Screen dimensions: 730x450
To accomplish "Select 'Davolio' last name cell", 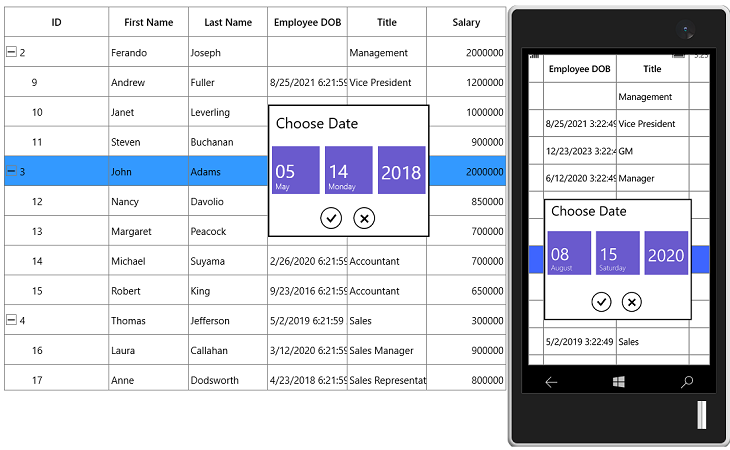I will coord(228,201).
